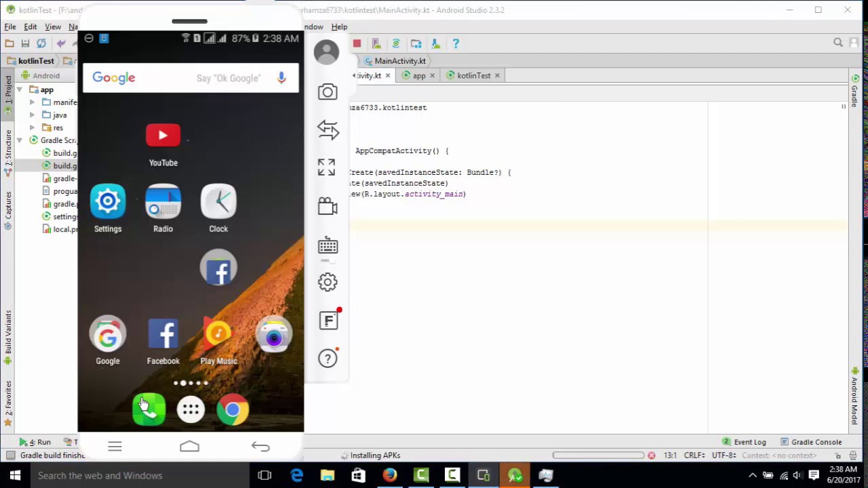
Task: Open the app drawer grid icon
Action: [191, 410]
